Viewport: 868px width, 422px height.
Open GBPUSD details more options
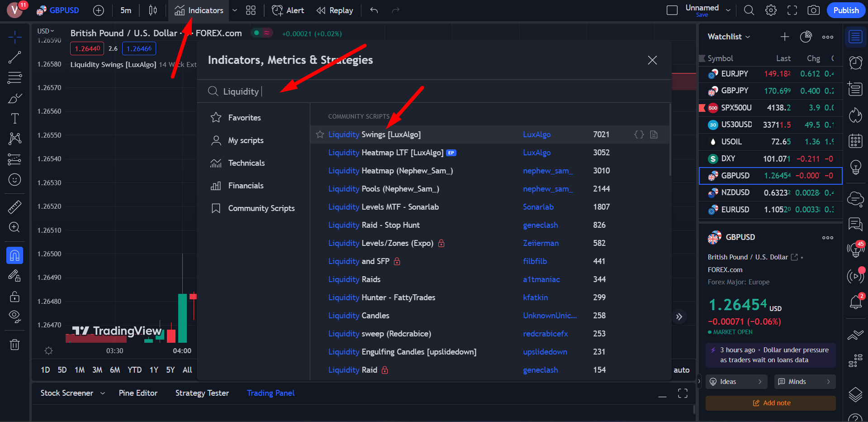828,237
